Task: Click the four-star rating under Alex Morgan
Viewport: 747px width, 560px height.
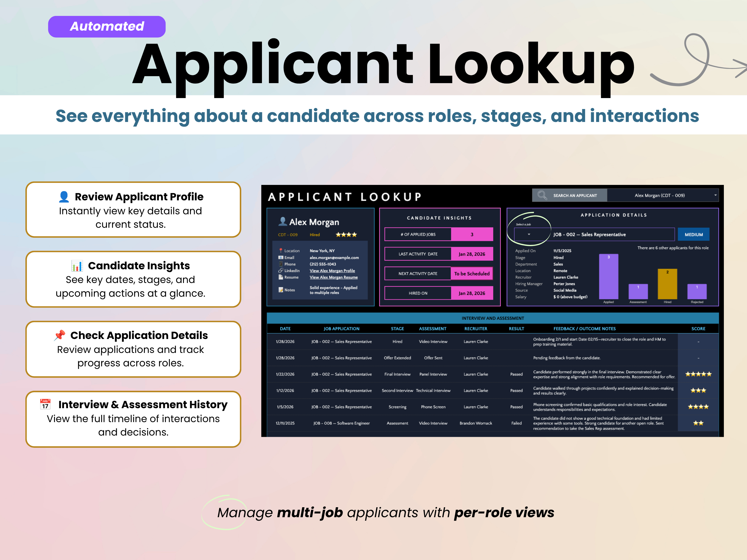Action: pyautogui.click(x=346, y=235)
